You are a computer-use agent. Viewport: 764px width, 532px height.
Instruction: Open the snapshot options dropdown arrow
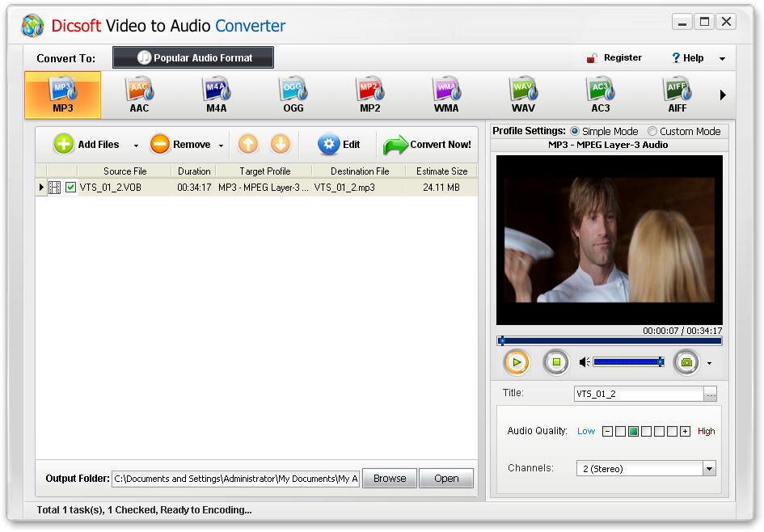pyautogui.click(x=710, y=364)
